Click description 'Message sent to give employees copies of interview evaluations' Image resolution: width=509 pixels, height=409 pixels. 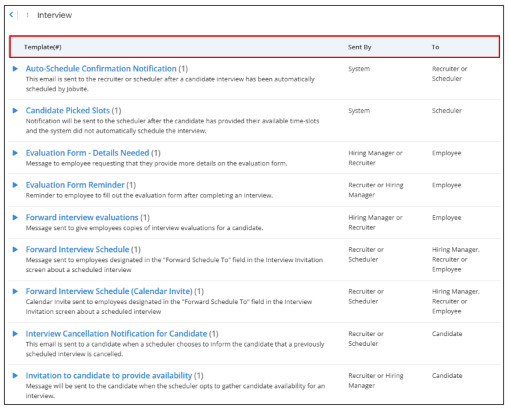(x=144, y=228)
